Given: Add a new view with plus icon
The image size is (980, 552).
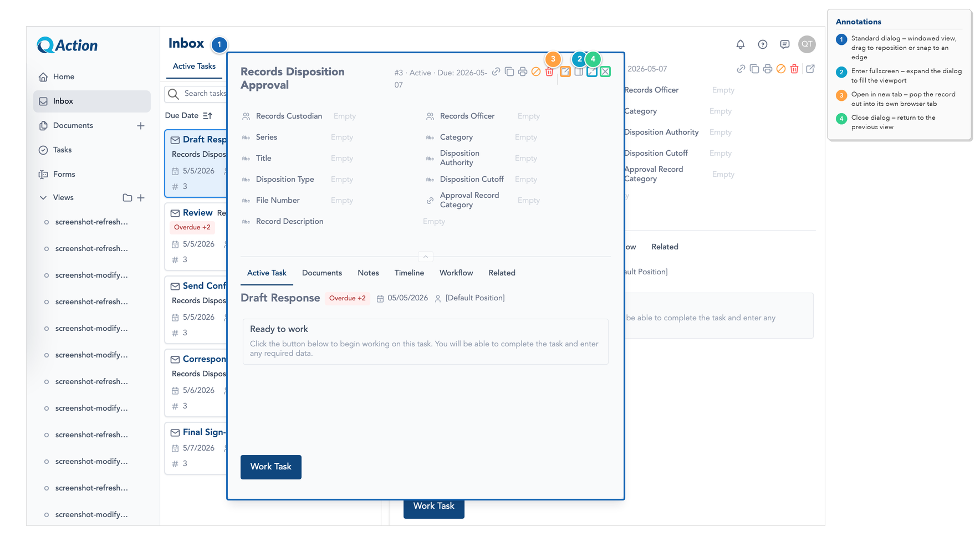Looking at the screenshot, I should tap(141, 198).
